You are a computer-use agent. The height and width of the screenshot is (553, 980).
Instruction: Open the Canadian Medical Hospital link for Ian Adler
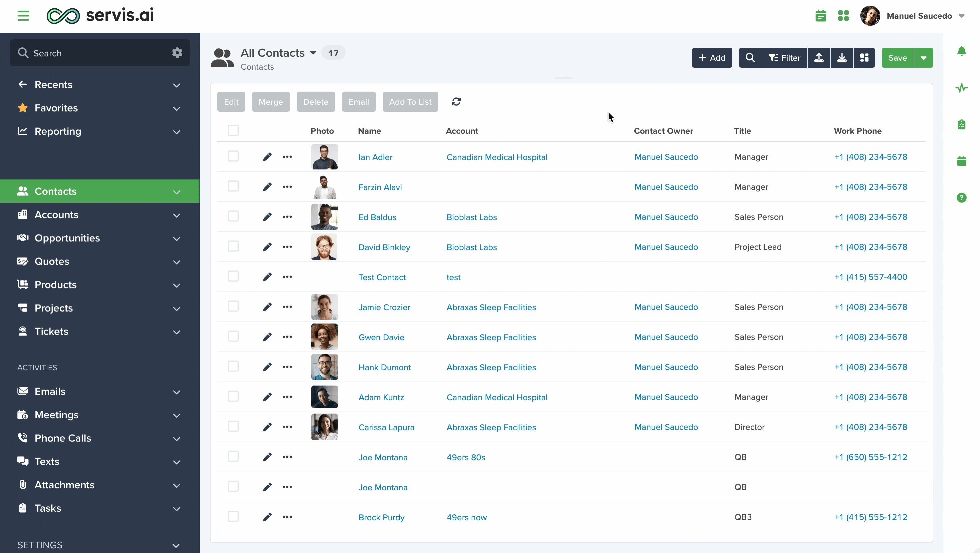pos(497,157)
